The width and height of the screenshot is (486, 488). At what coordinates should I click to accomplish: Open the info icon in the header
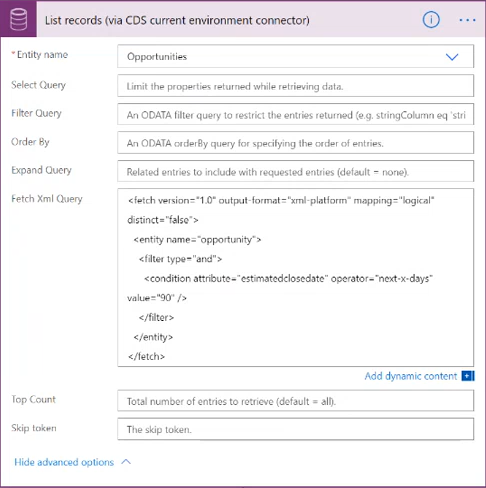click(x=431, y=20)
